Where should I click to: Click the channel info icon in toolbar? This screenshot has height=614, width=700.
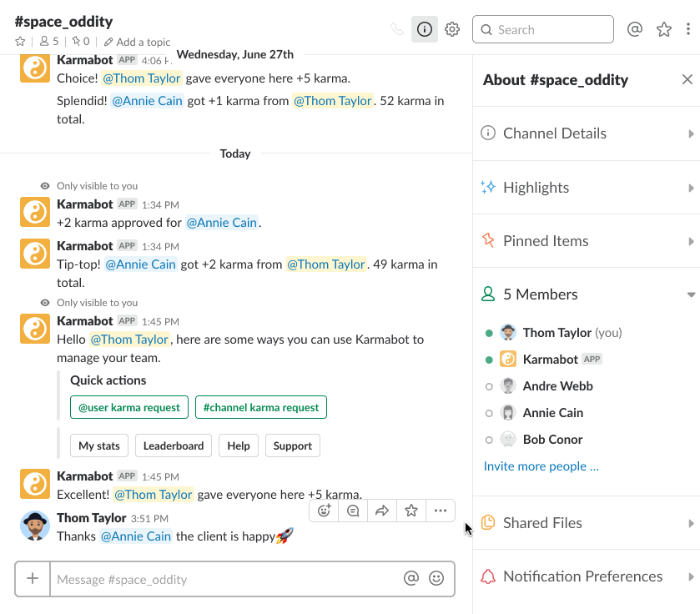424,28
